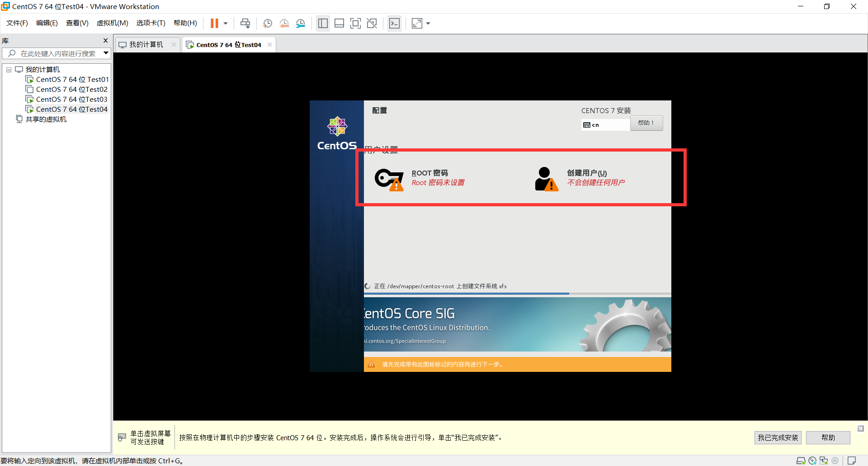The image size is (868, 466).
Task: Click the CD/DVD drive status icon
Action: tap(812, 461)
